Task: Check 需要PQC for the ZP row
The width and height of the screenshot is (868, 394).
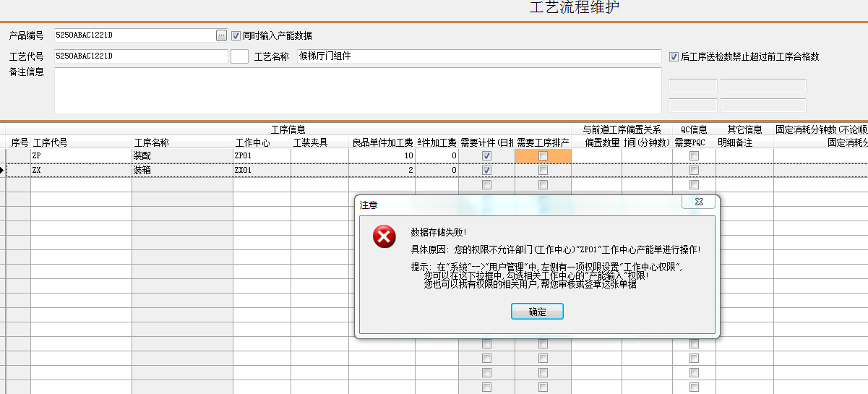Action: pyautogui.click(x=694, y=156)
